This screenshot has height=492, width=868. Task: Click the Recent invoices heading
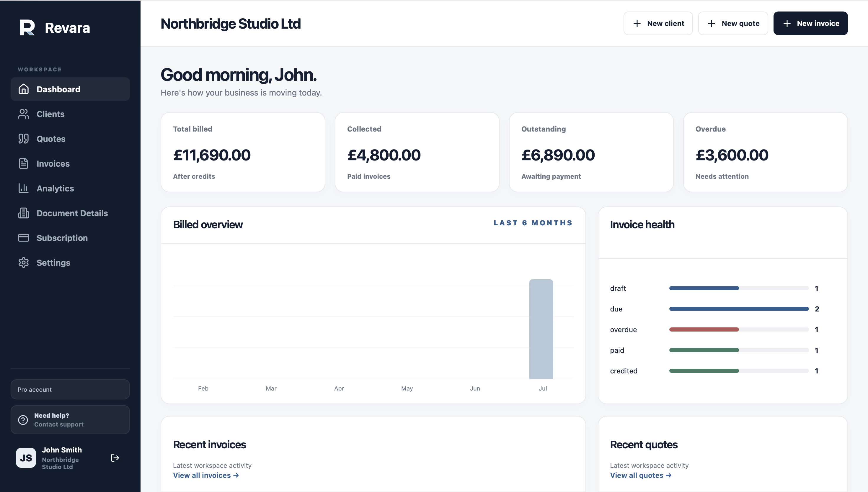[x=209, y=444]
